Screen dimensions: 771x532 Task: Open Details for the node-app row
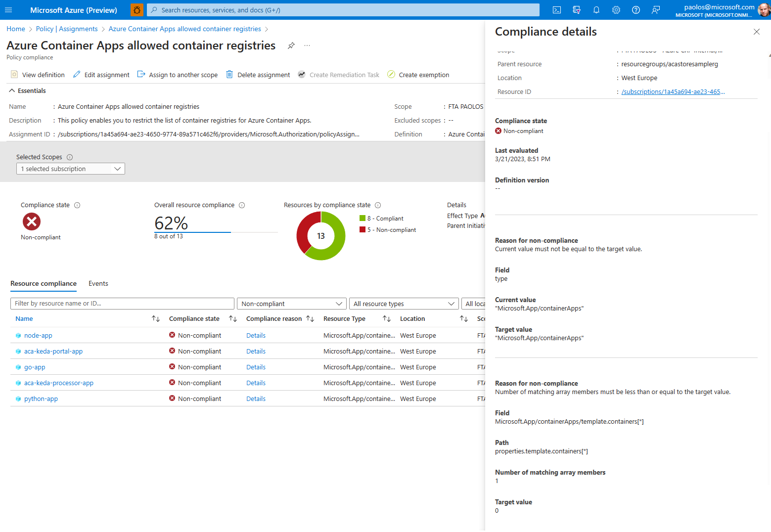[256, 335]
